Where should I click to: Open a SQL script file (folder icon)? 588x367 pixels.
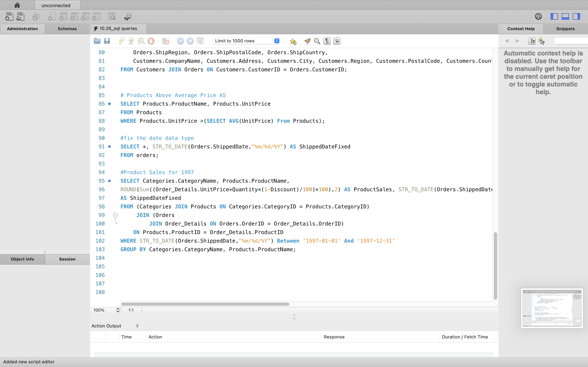[x=97, y=41]
